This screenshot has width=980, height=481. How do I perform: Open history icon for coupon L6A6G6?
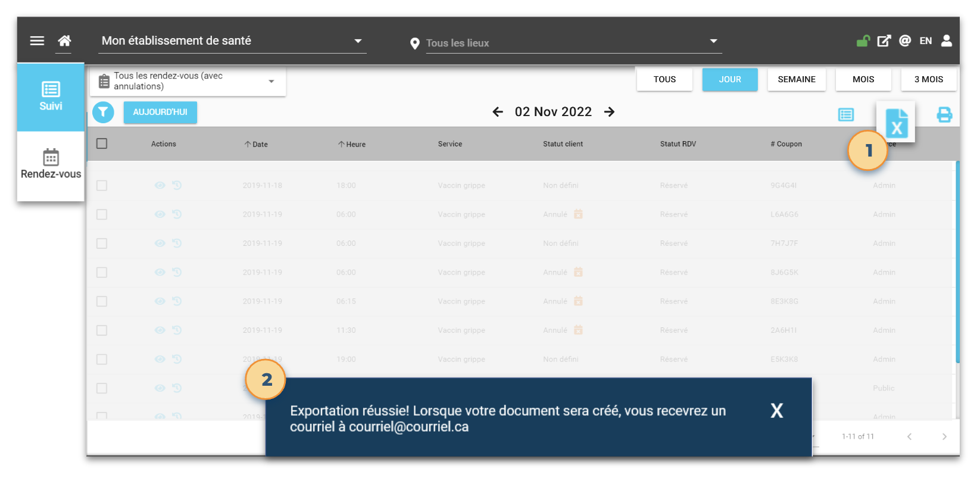pyautogui.click(x=177, y=214)
